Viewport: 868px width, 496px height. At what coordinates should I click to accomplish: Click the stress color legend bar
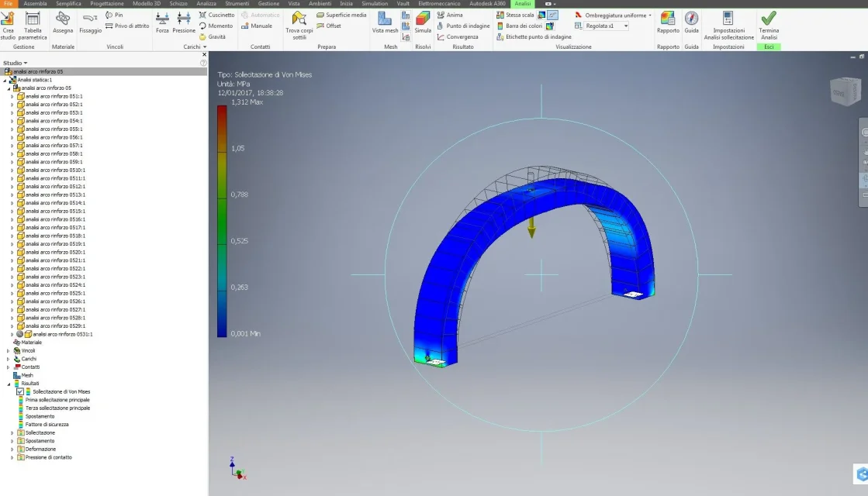point(222,221)
